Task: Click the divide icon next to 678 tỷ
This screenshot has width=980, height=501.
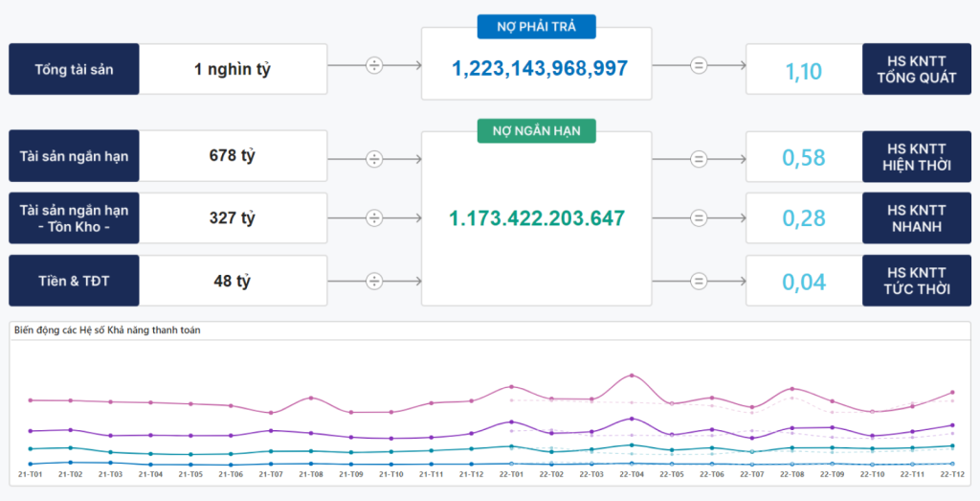Action: tap(374, 159)
